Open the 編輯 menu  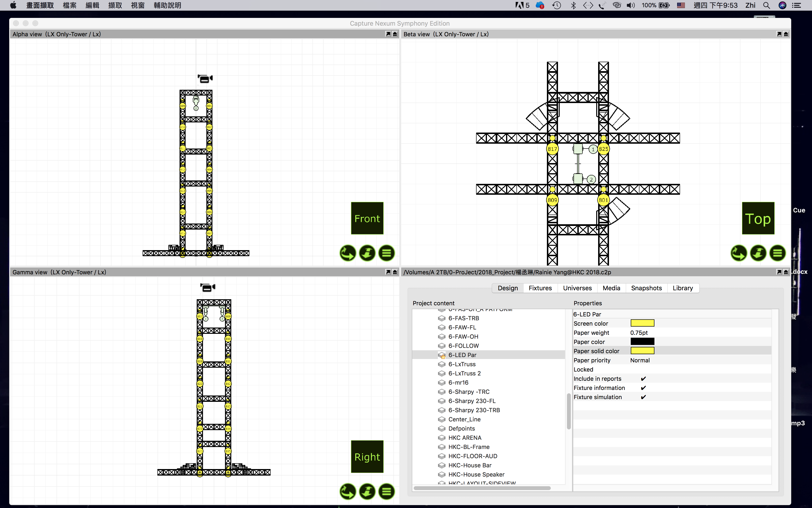[92, 5]
